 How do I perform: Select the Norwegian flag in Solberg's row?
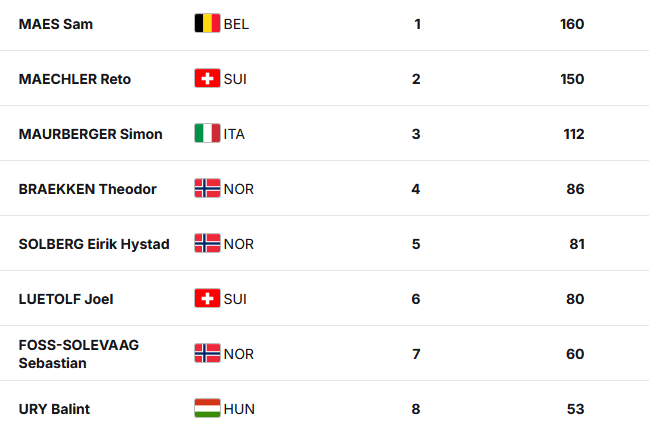[x=207, y=243]
